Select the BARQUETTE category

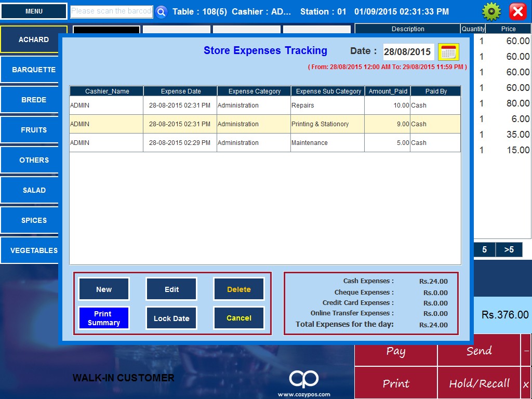tap(34, 70)
